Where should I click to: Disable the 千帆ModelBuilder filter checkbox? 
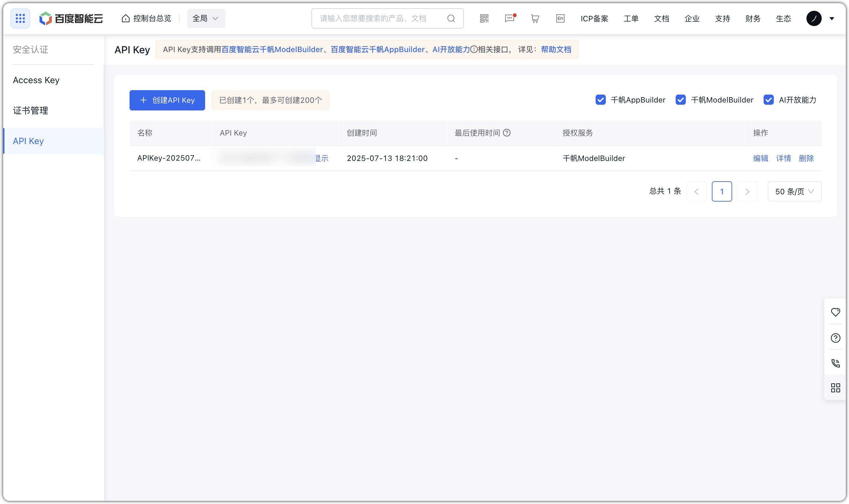(x=681, y=100)
